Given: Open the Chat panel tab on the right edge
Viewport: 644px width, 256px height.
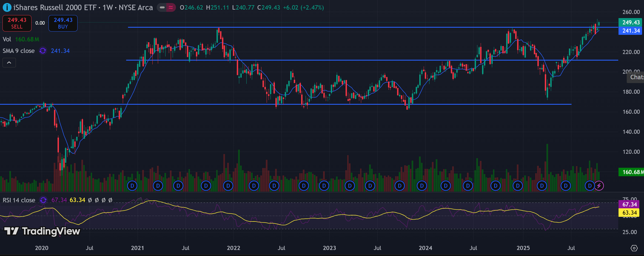Looking at the screenshot, I should [636, 77].
